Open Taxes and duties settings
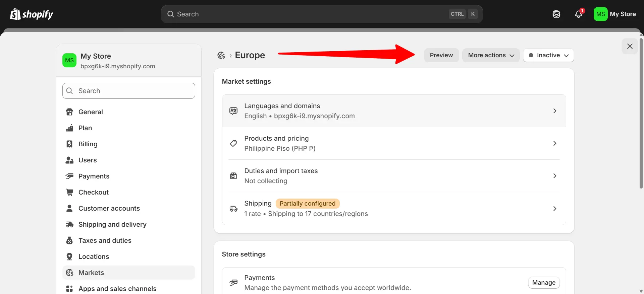The image size is (644, 294). coord(129,240)
